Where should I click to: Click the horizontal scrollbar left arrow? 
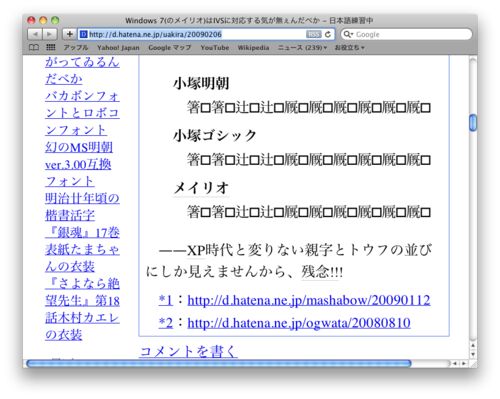click(455, 363)
